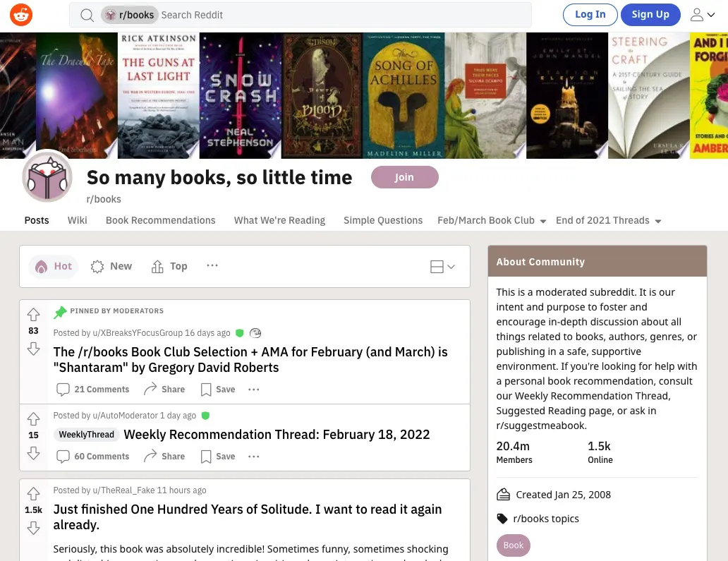The height and width of the screenshot is (561, 728).
Task: Click moderator shield next to AutoModerator
Action: point(206,416)
